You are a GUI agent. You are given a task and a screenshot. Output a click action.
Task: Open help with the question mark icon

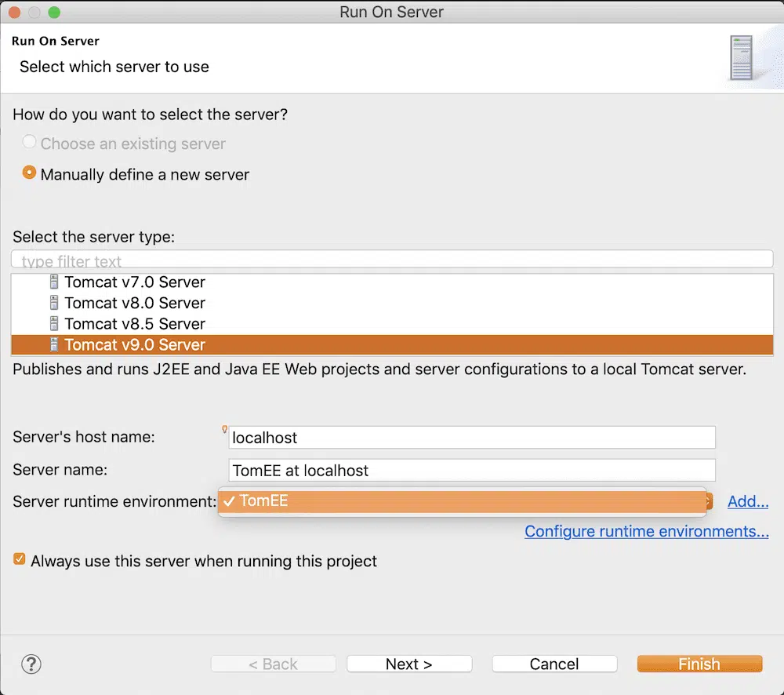point(31,664)
